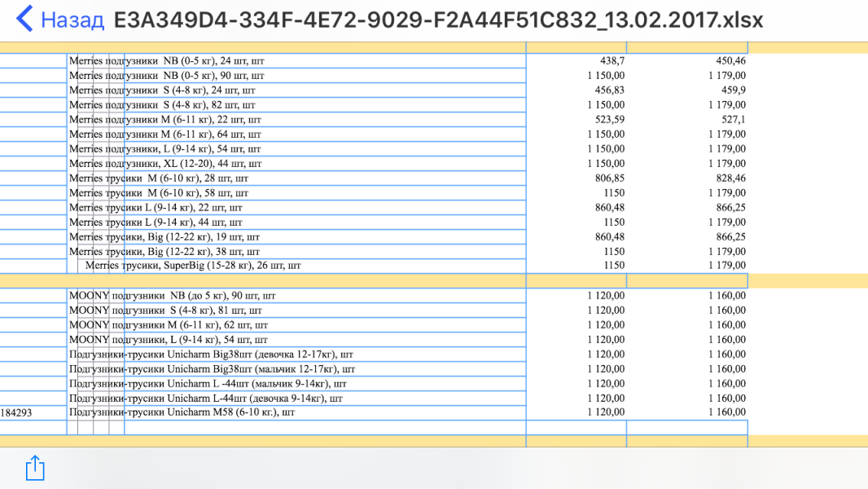Viewport: 868px width, 489px height.
Task: Select Unicharm M58 (6-10 кг.) row
Action: point(182,412)
